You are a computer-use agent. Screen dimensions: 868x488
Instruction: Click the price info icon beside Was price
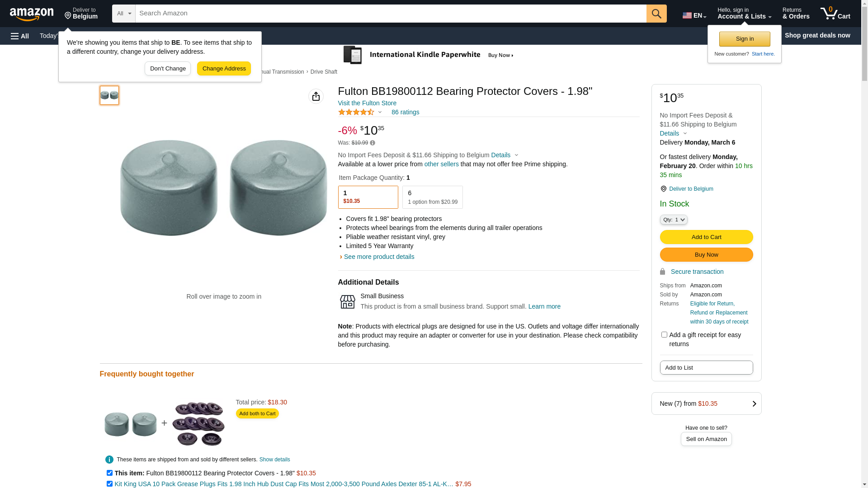tap(373, 143)
